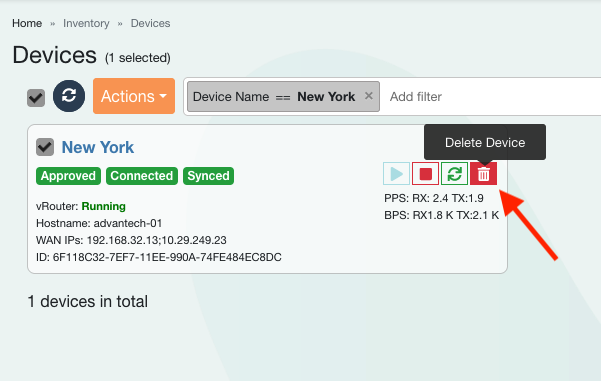Image resolution: width=601 pixels, height=381 pixels.
Task: Sync the device with the green refresh icon
Action: [x=455, y=174]
